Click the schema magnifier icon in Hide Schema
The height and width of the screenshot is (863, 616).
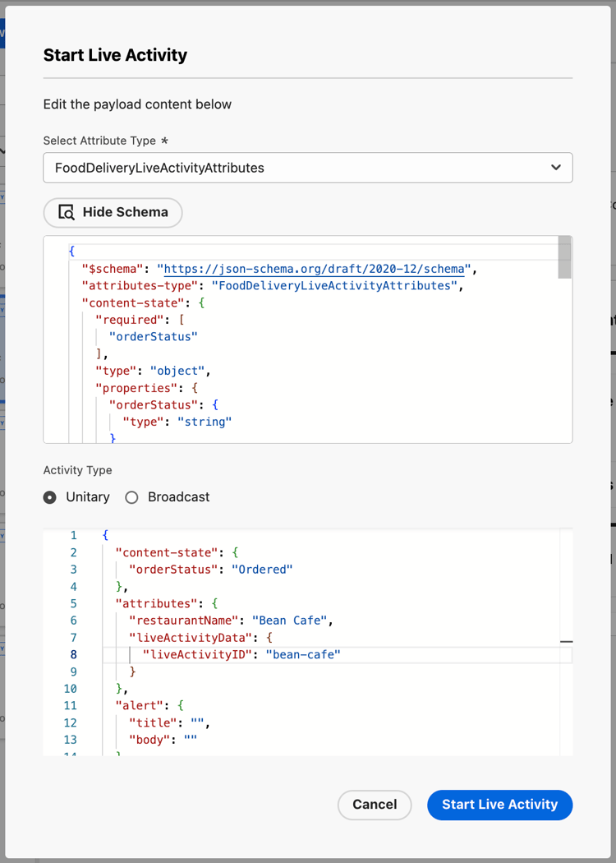coord(67,212)
